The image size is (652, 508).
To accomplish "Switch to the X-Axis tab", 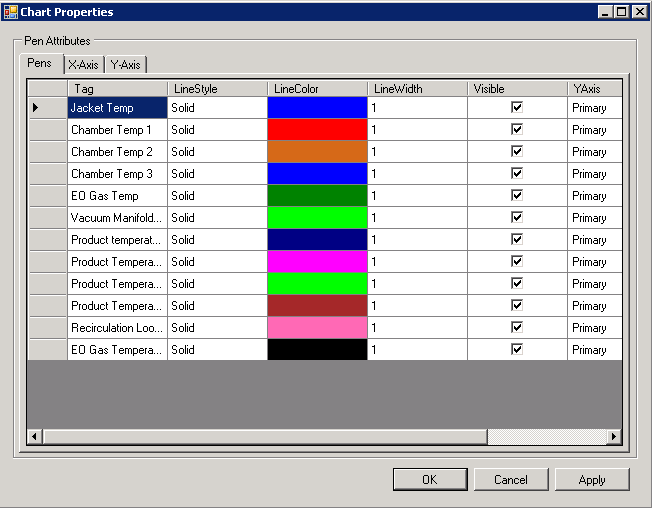I will [x=83, y=65].
